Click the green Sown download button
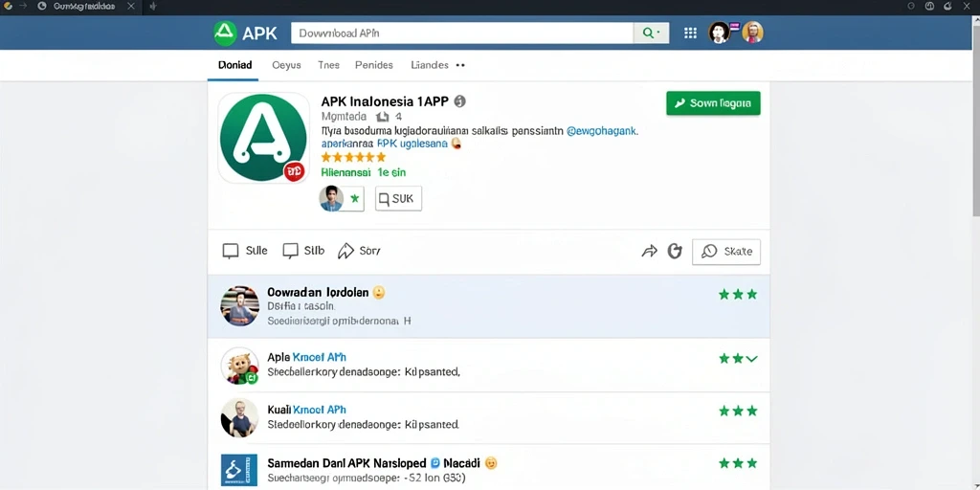Image resolution: width=980 pixels, height=490 pixels. (x=713, y=103)
